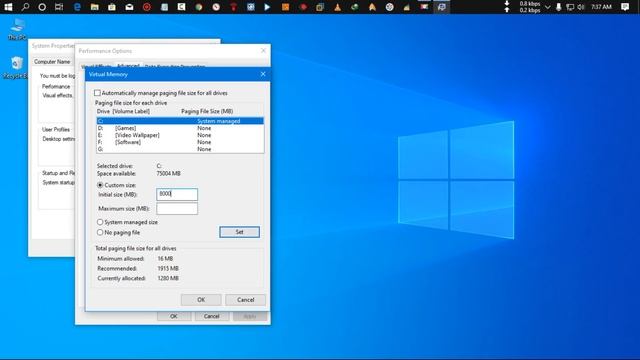Select No paging file option
The width and height of the screenshot is (640, 360).
(100, 232)
